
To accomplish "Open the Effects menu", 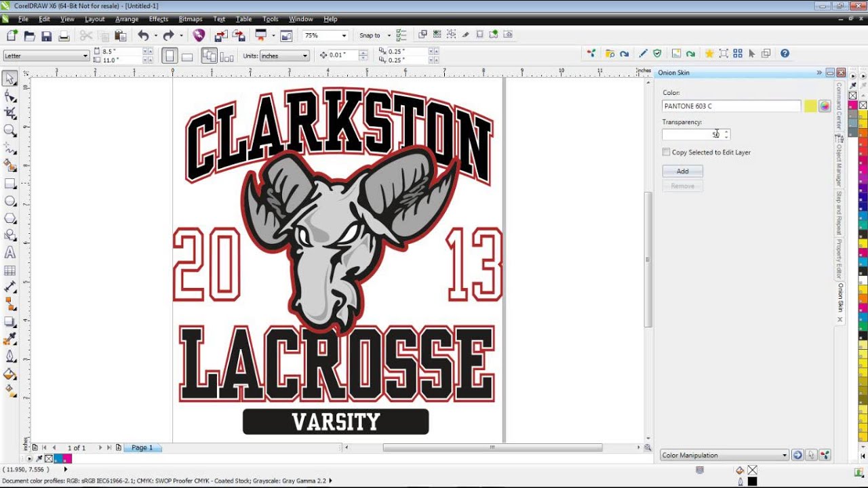I will (x=159, y=19).
